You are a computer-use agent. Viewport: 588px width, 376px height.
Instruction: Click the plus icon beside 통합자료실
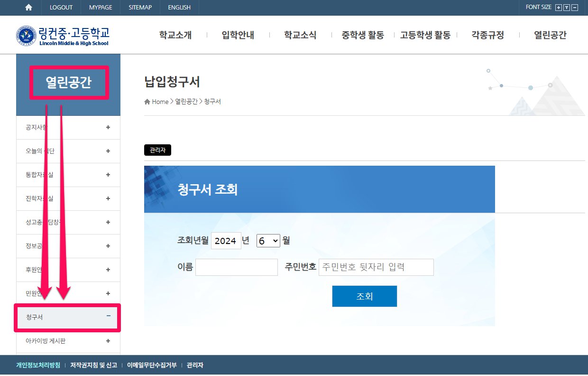(108, 175)
